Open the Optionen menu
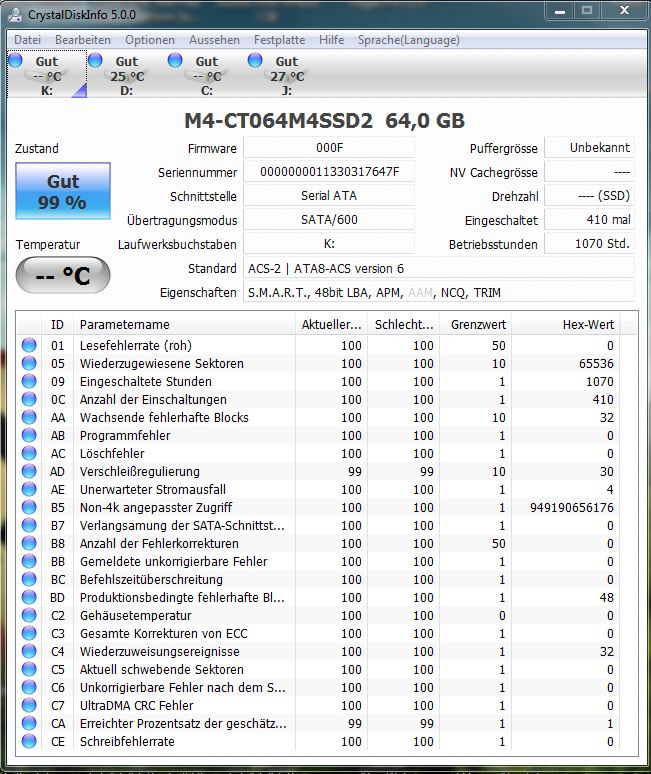Viewport: 651px width, 774px height. tap(150, 40)
